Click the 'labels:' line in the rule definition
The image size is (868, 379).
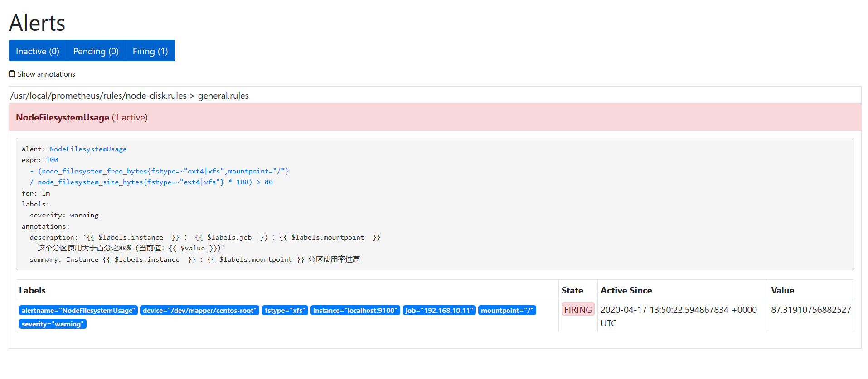36,204
